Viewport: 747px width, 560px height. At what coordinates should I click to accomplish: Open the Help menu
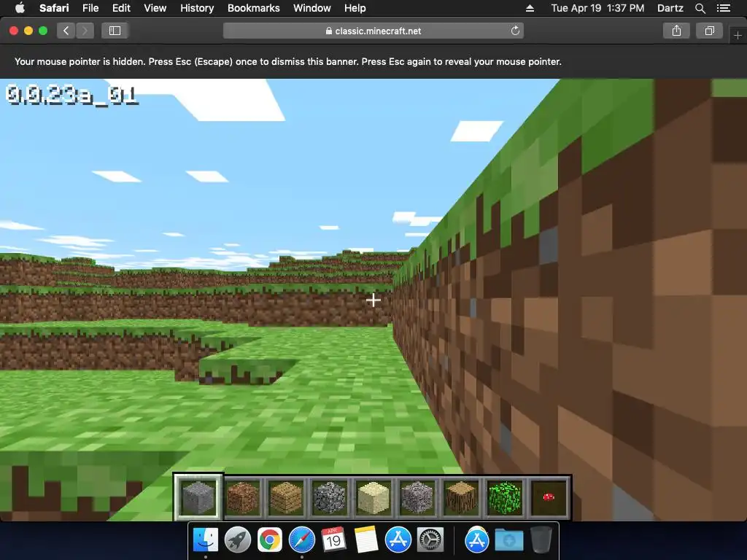(x=355, y=8)
